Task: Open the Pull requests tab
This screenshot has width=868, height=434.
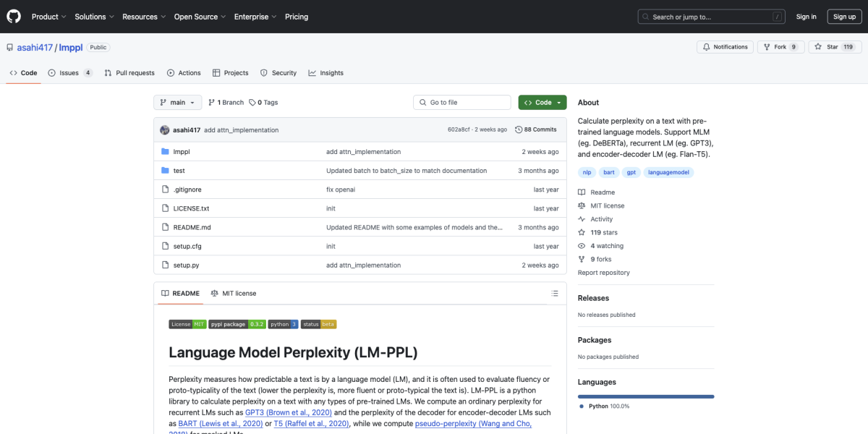Action: [x=133, y=72]
